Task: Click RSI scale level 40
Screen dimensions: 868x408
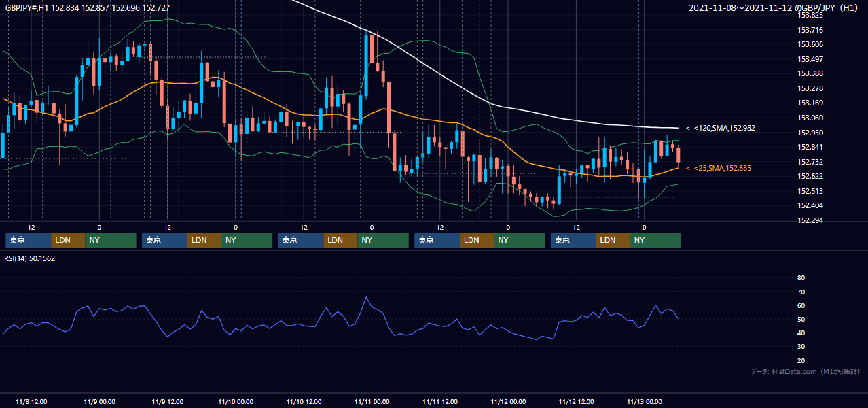Action: tap(801, 333)
